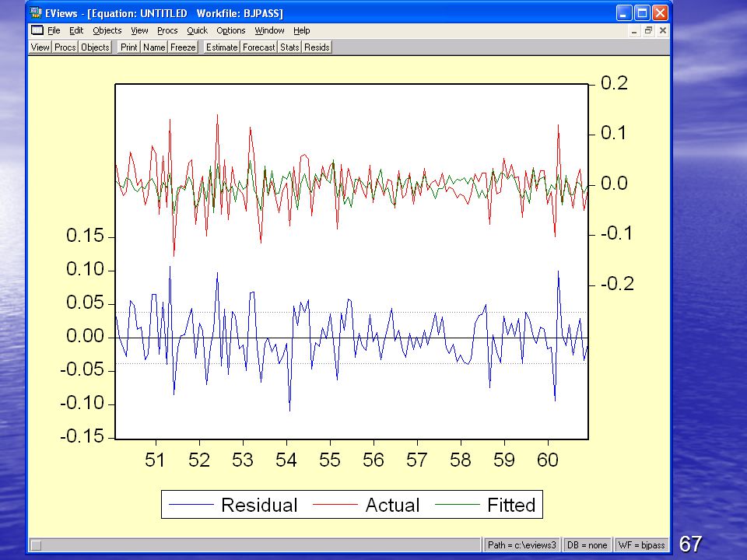
Task: Minimize the EViews main window
Action: pyautogui.click(x=623, y=13)
